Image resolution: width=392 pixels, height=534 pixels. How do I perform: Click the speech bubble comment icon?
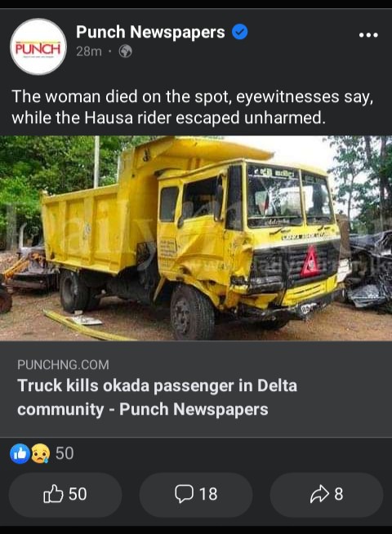[185, 494]
